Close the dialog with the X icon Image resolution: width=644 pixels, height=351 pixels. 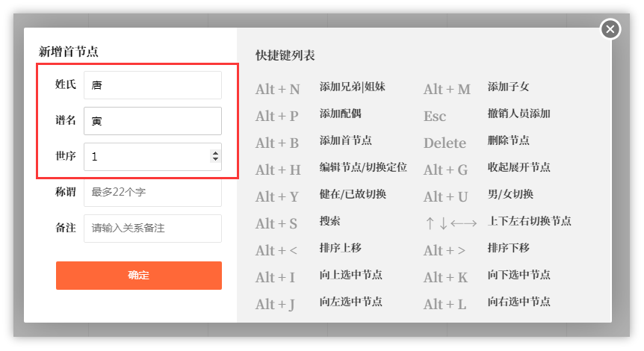610,29
